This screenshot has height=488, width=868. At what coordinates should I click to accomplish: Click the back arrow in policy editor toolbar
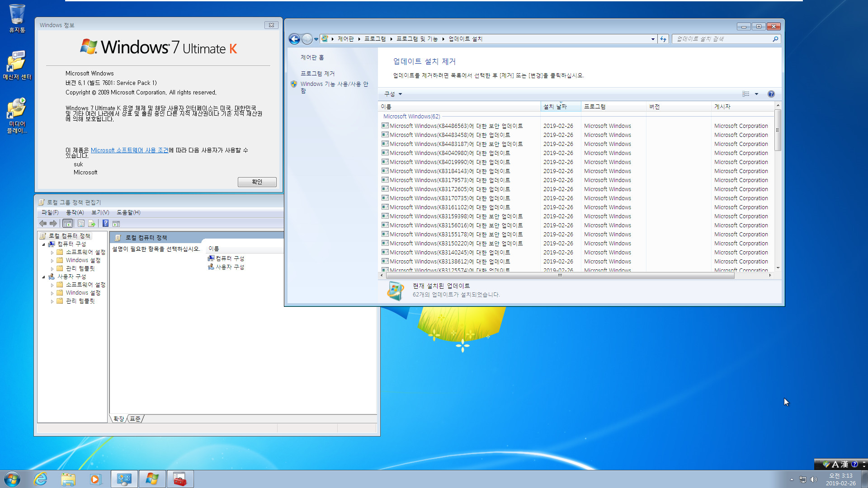[x=43, y=223]
